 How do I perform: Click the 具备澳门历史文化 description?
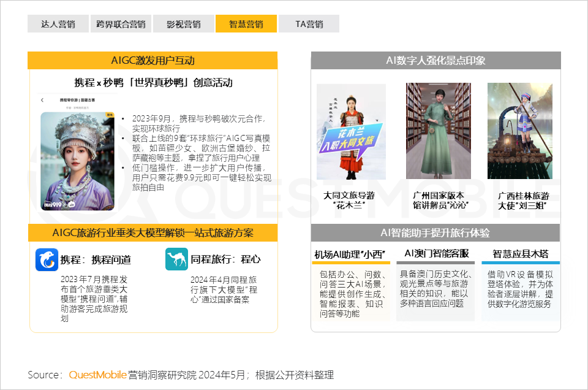(x=435, y=289)
